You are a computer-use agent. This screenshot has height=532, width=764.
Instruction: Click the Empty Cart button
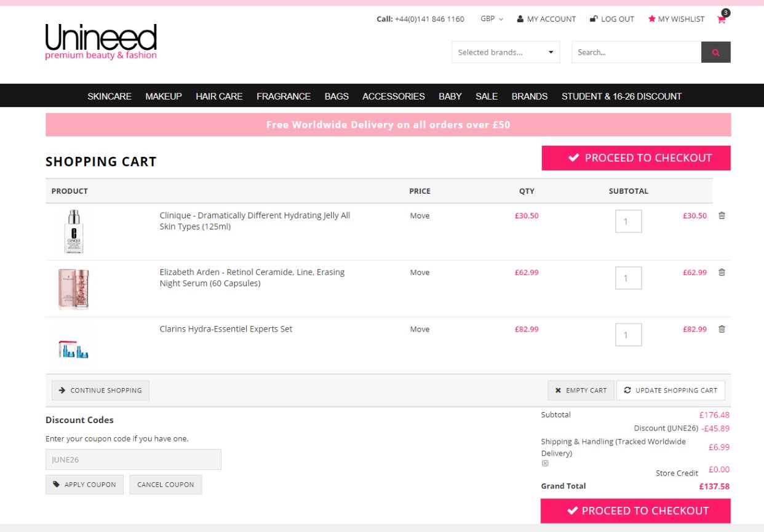point(581,391)
